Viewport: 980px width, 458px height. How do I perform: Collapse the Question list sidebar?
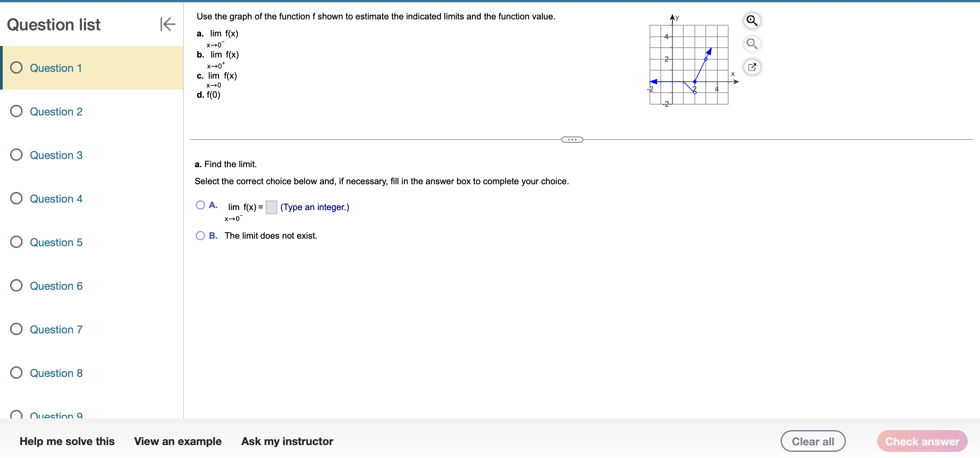pyautogui.click(x=167, y=24)
